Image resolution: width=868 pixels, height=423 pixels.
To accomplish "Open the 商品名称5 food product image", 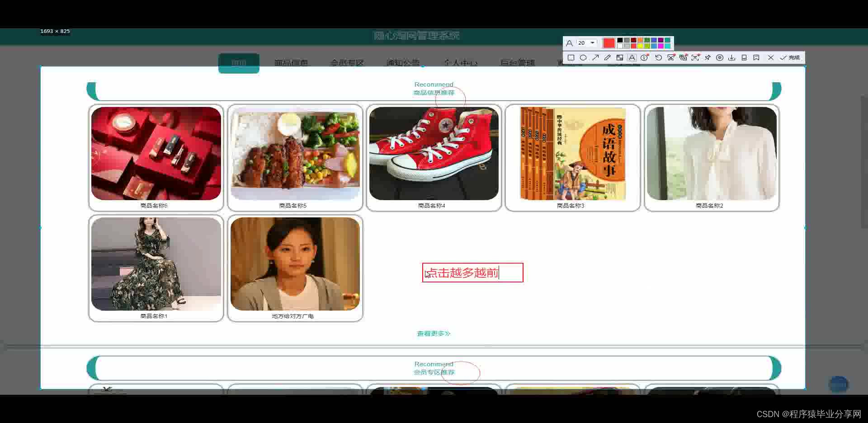I will [x=295, y=153].
